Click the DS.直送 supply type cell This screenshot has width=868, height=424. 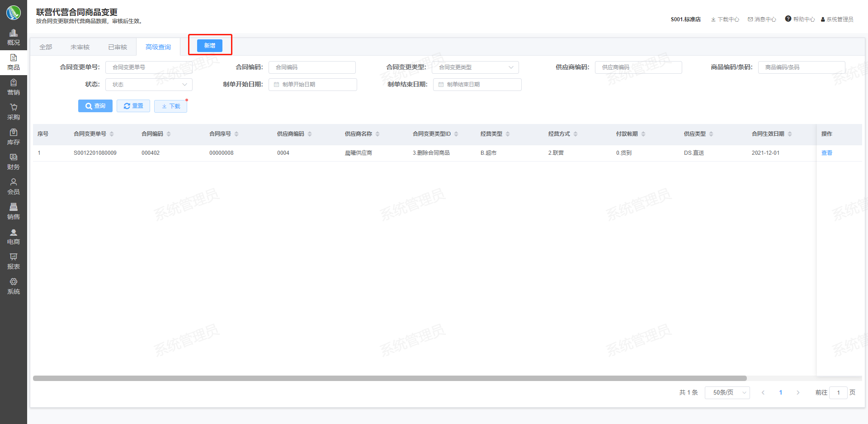pos(694,153)
